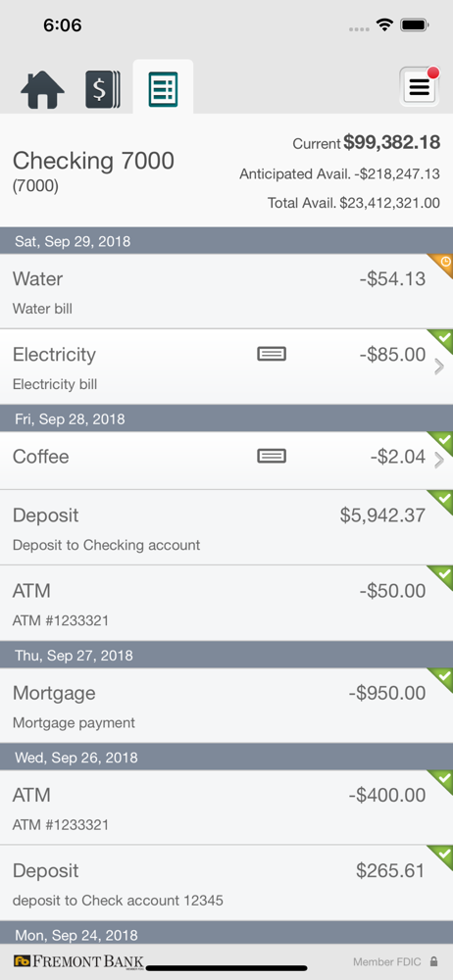The height and width of the screenshot is (980, 453).
Task: Open the Water bill transaction row
Action: [x=226, y=291]
